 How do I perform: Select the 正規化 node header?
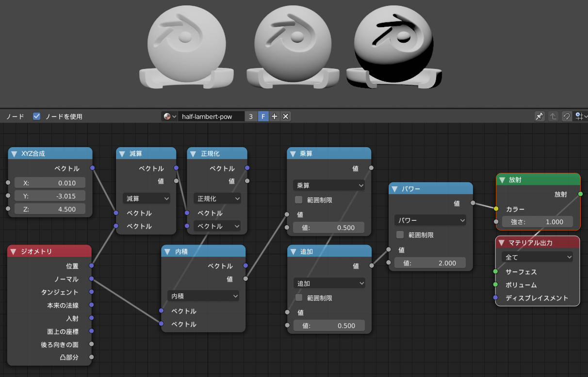click(x=217, y=154)
